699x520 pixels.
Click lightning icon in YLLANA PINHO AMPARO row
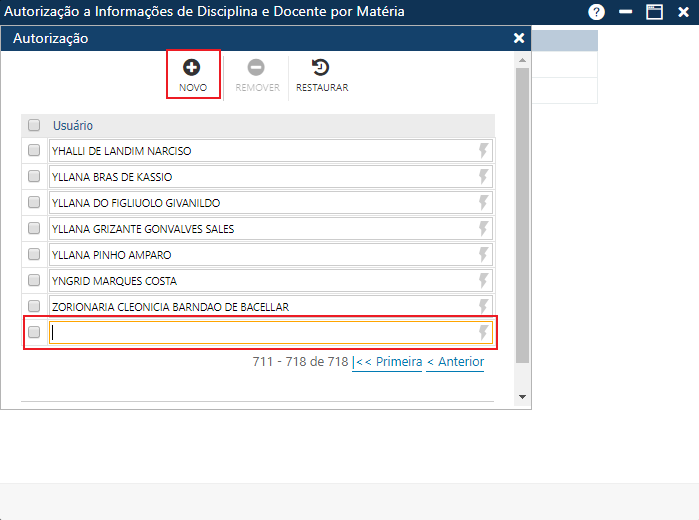click(484, 255)
